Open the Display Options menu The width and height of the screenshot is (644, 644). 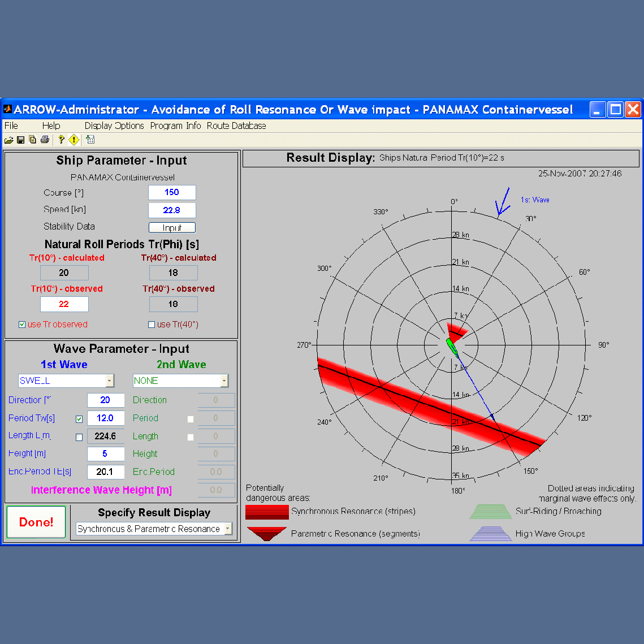(114, 126)
